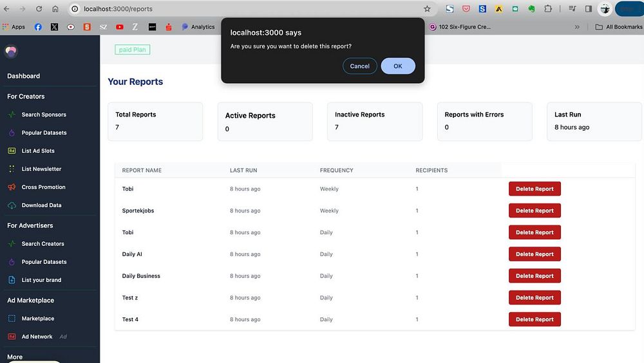The height and width of the screenshot is (363, 644).
Task: Click the Ad Network red icon
Action: point(12,337)
